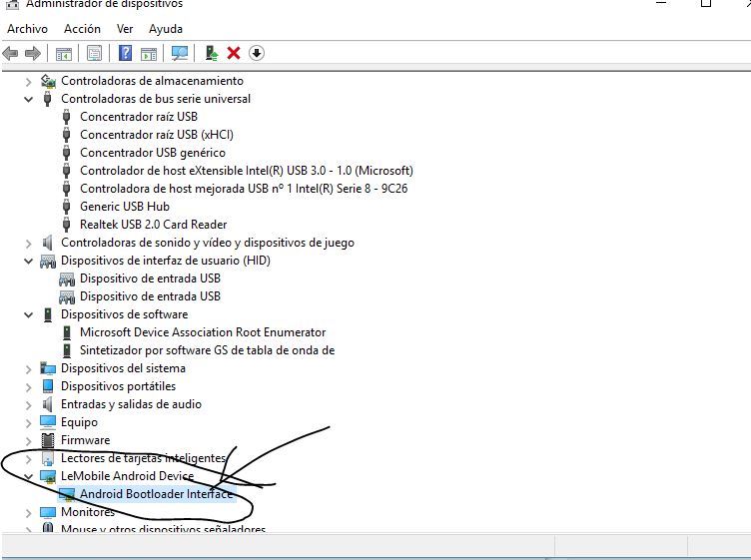Select Realtek USB 2.0 Card Reader
Viewport: 751px width, 560px height.
(x=153, y=225)
